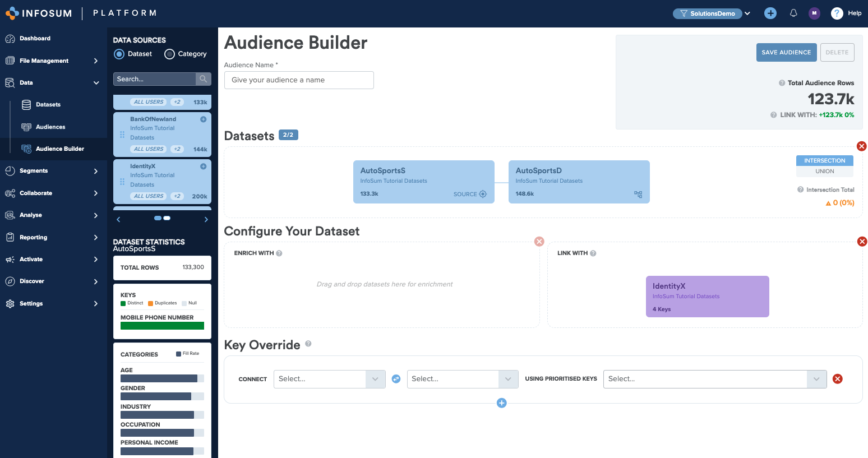Image resolution: width=868 pixels, height=458 pixels.
Task: Select the Category radio button
Action: 169,54
